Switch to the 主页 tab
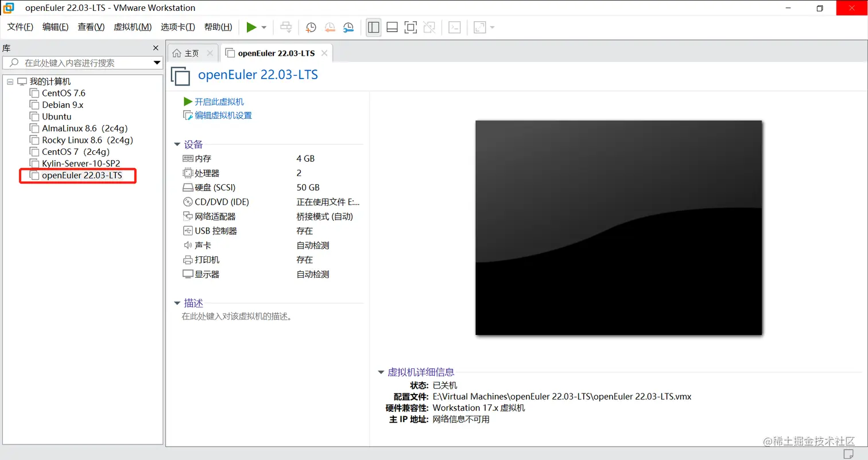 (192, 52)
